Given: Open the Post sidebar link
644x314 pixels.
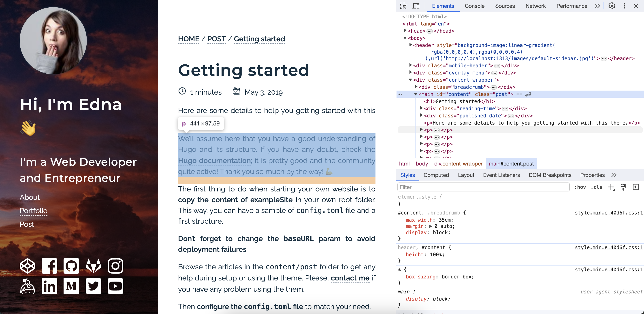Looking at the screenshot, I should (x=27, y=224).
